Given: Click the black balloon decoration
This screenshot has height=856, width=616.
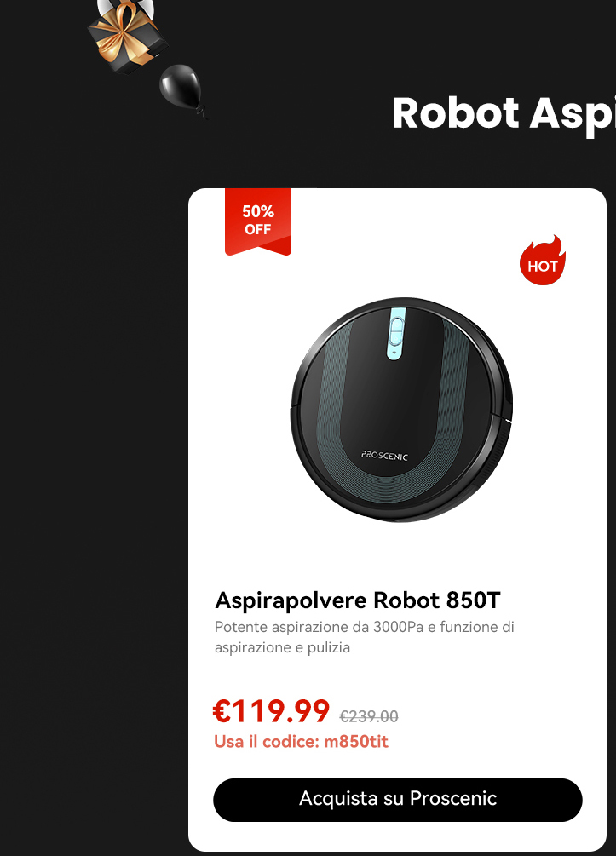Looking at the screenshot, I should [181, 86].
